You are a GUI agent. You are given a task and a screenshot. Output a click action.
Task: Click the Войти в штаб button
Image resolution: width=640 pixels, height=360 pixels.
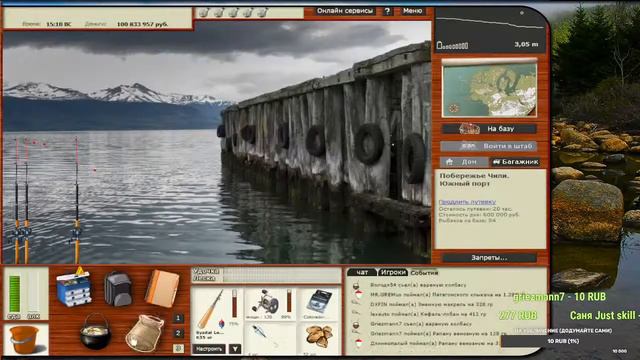pos(489,146)
